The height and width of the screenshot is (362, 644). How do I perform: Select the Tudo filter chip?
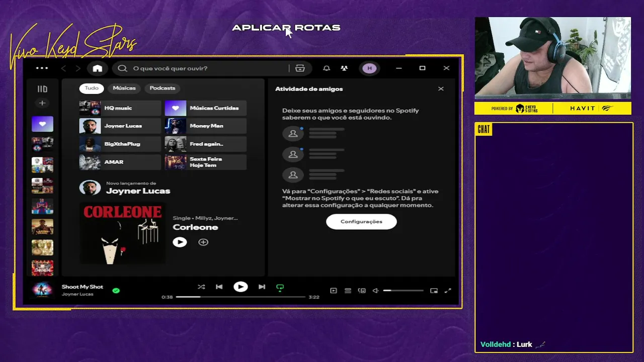click(x=92, y=88)
